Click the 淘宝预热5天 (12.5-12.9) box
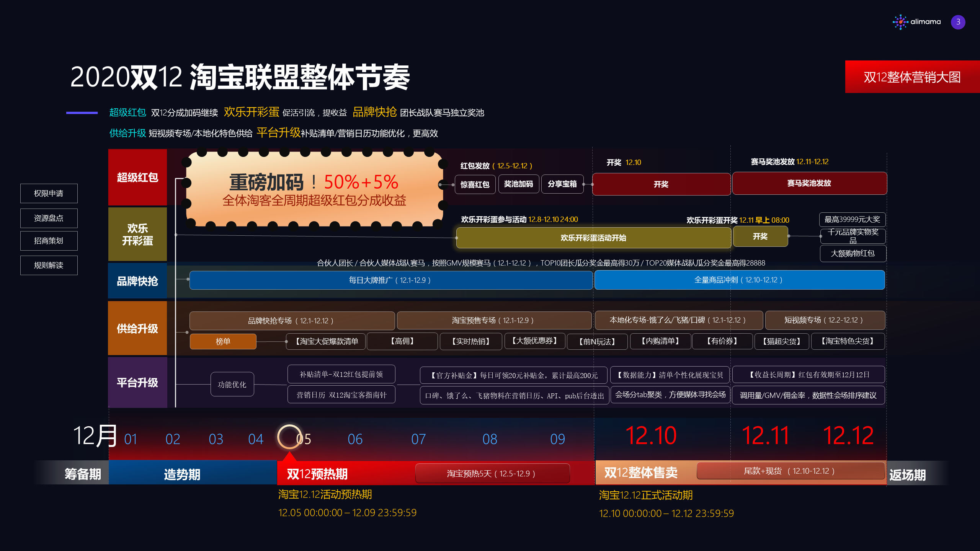This screenshot has width=980, height=551. [492, 474]
